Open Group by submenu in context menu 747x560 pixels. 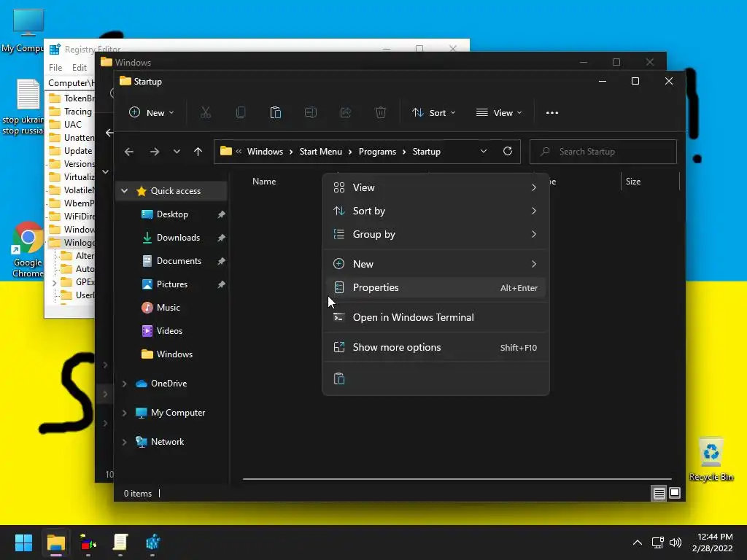[x=436, y=234]
